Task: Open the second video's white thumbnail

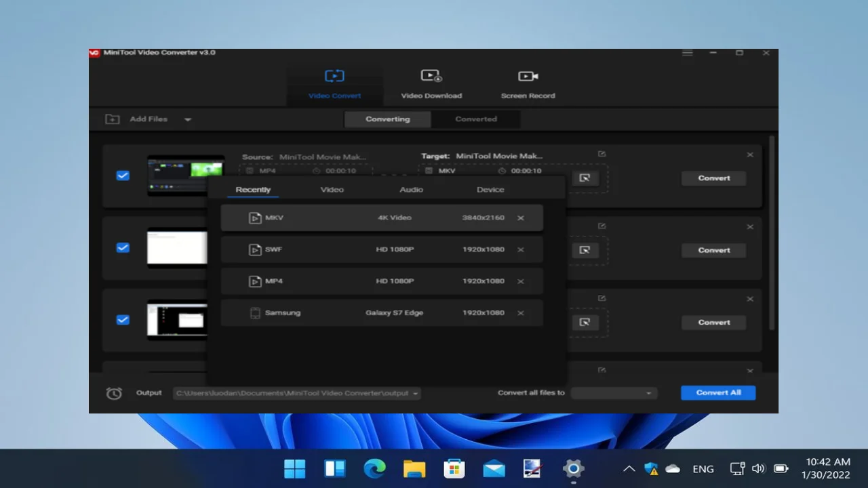Action: point(177,248)
